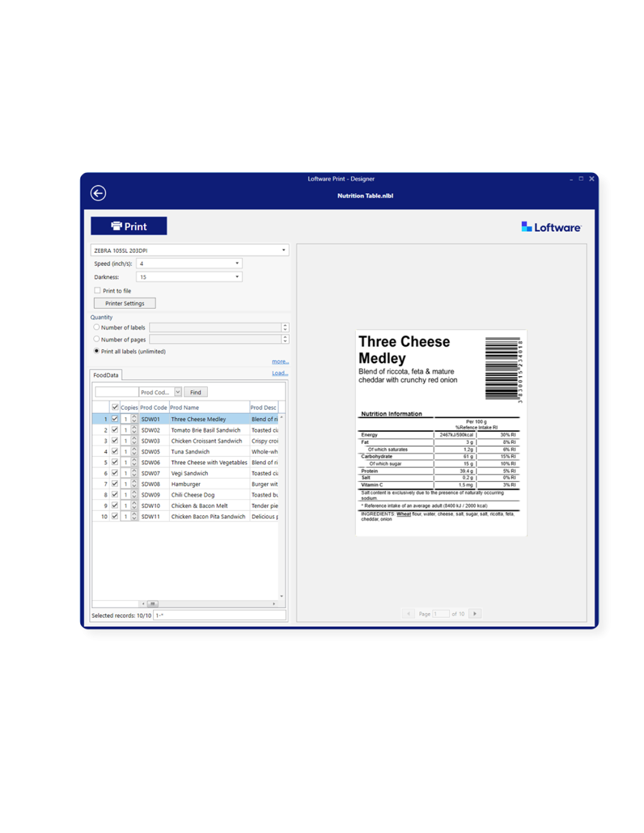Open the Darkness dropdown
644x833 pixels.
click(x=237, y=277)
